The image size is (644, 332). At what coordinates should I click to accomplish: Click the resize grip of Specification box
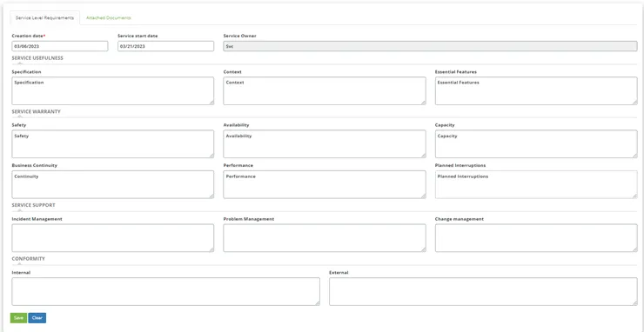coord(211,103)
